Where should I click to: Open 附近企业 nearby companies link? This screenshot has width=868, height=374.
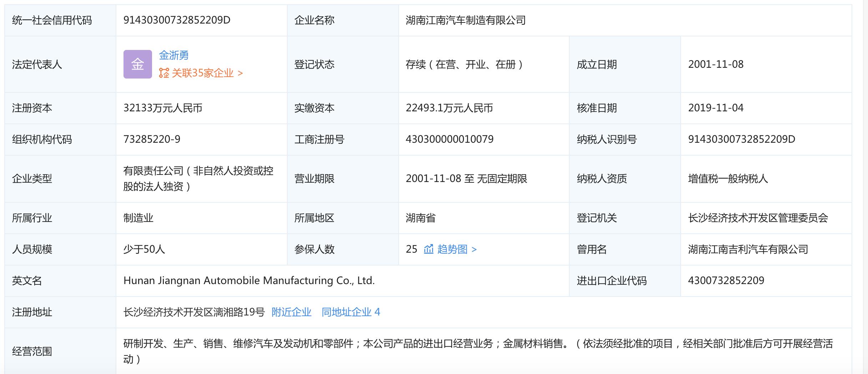click(291, 312)
